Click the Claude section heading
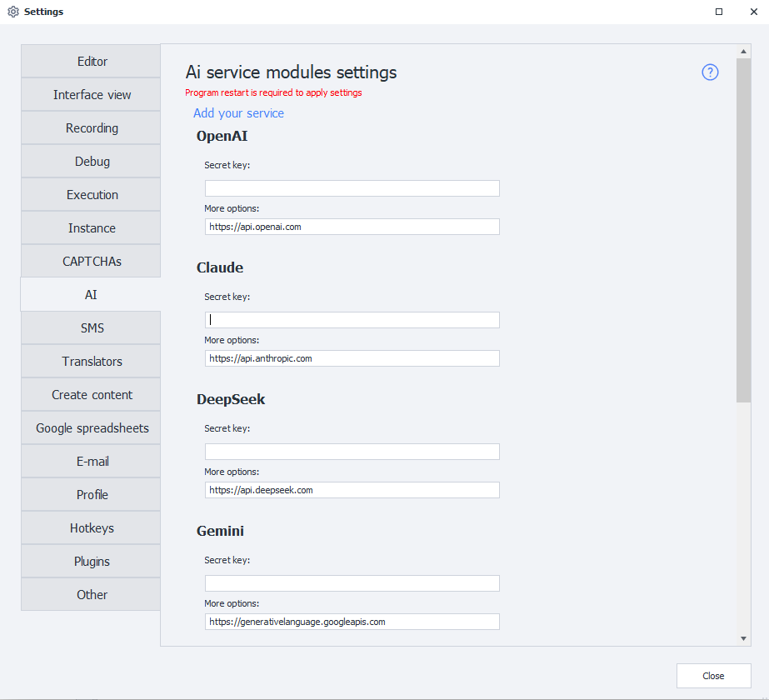The image size is (769, 700). 220,267
